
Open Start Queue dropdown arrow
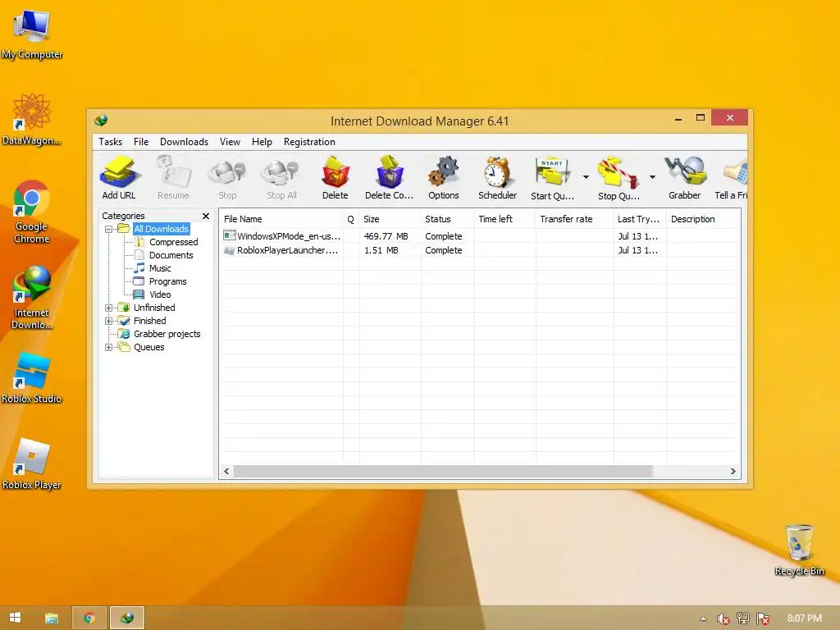pyautogui.click(x=586, y=177)
